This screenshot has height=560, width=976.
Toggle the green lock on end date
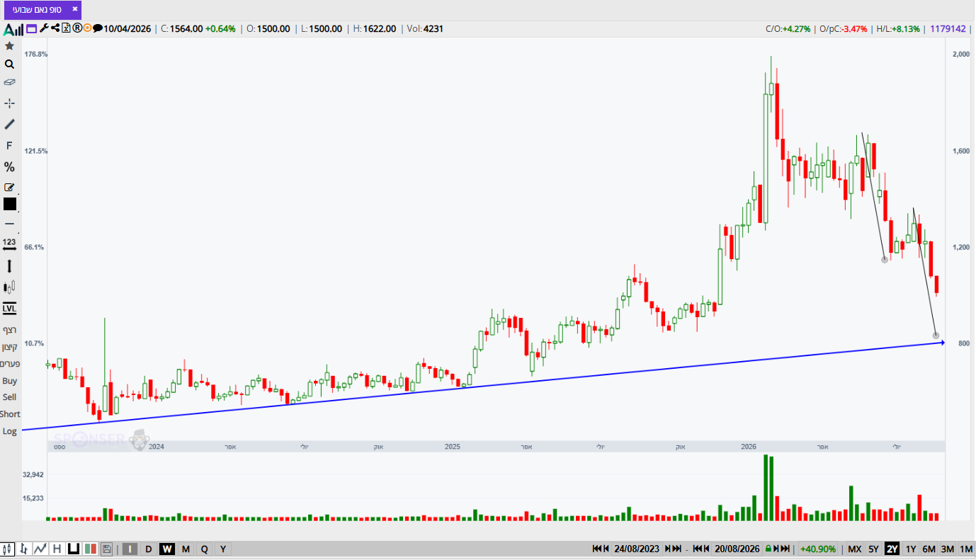click(768, 549)
